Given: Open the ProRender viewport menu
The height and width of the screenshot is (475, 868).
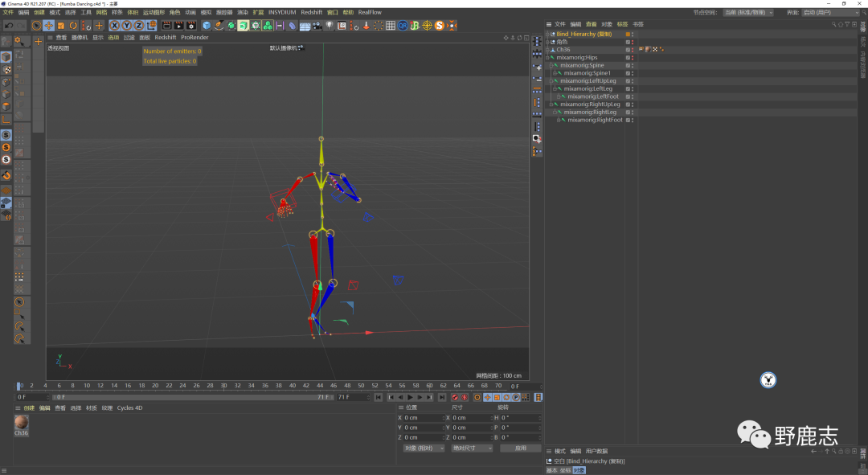Looking at the screenshot, I should click(x=194, y=38).
